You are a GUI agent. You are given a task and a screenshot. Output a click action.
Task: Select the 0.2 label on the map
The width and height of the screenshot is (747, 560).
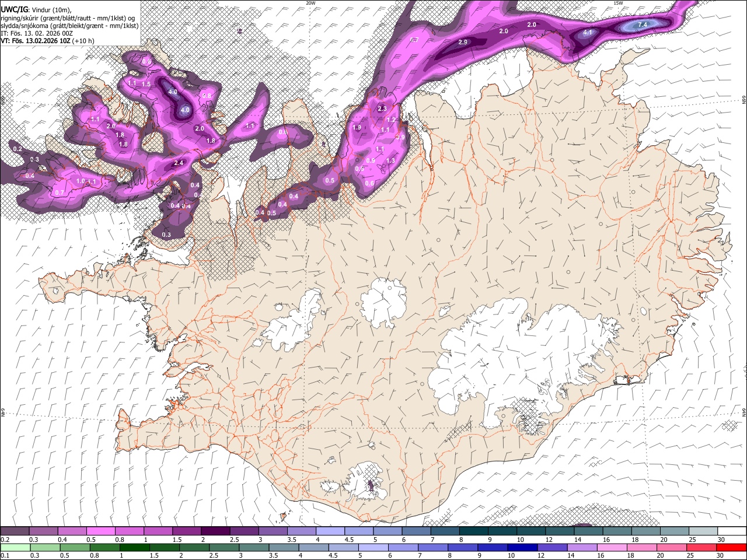click(18, 149)
